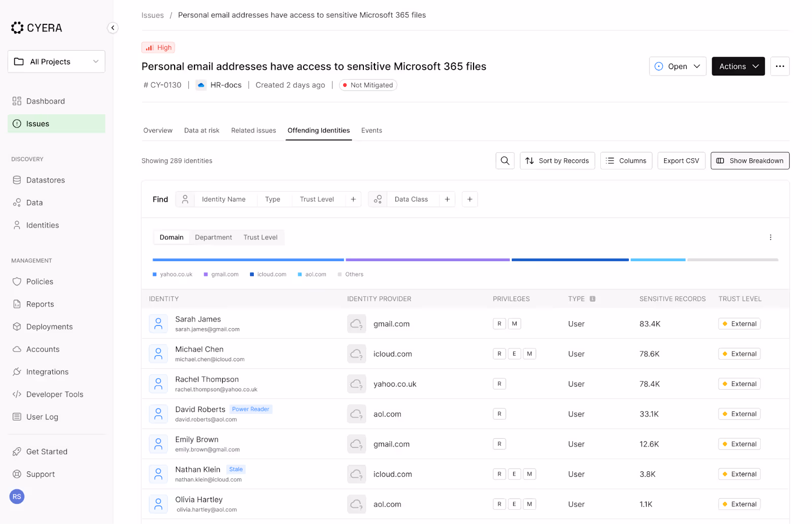Select the Department breakdown toggle
812x524 pixels.
click(x=214, y=237)
